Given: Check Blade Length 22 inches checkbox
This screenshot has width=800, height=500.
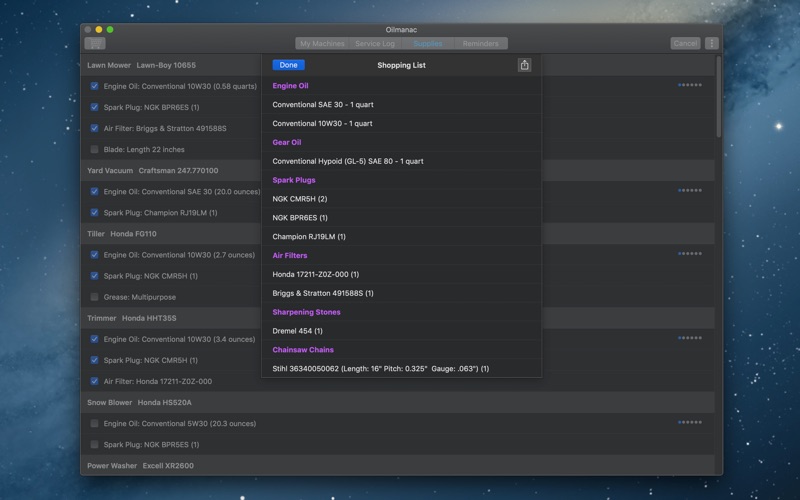Looking at the screenshot, I should 94,149.
